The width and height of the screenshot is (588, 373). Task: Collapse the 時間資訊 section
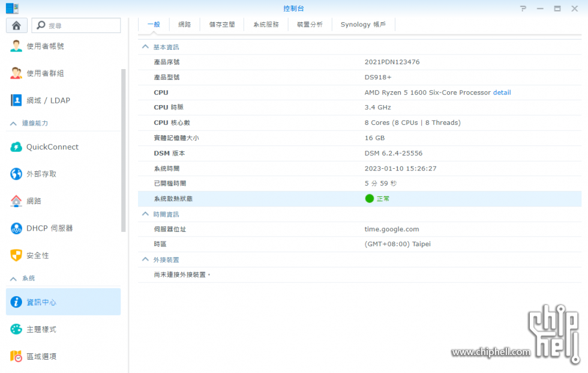[145, 214]
